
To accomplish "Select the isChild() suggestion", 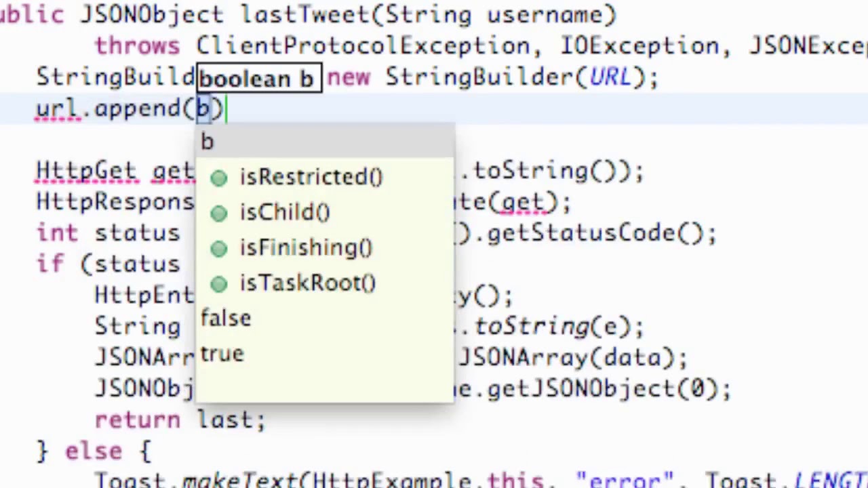I will click(324, 212).
